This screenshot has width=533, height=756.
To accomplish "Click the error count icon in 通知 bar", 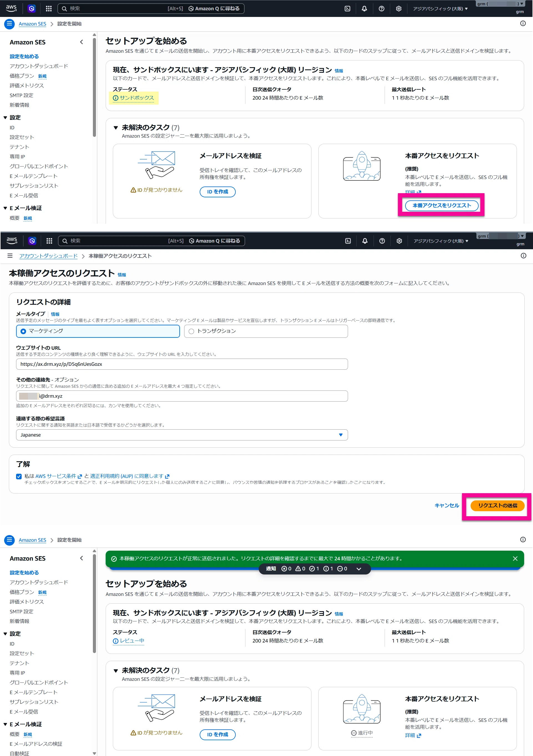I will pos(284,569).
